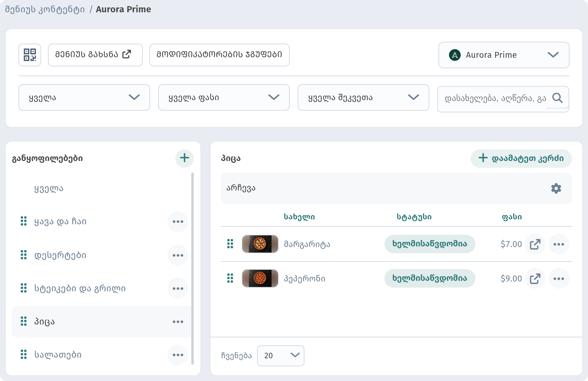Image resolution: width=588 pixels, height=381 pixels.
Task: Open the ყველა შეკვეთა dropdown
Action: click(364, 97)
